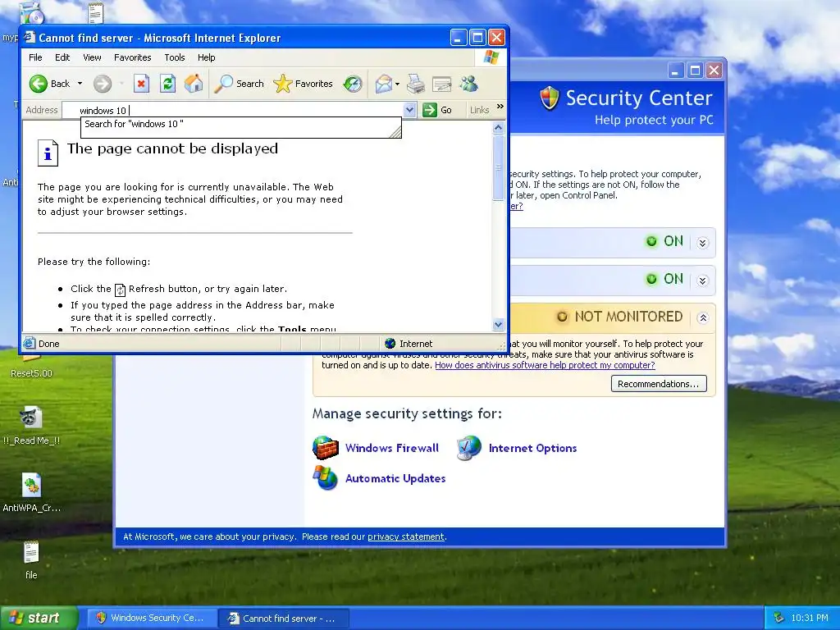Click the Mail envelope icon
The width and height of the screenshot is (840, 630).
coord(383,84)
